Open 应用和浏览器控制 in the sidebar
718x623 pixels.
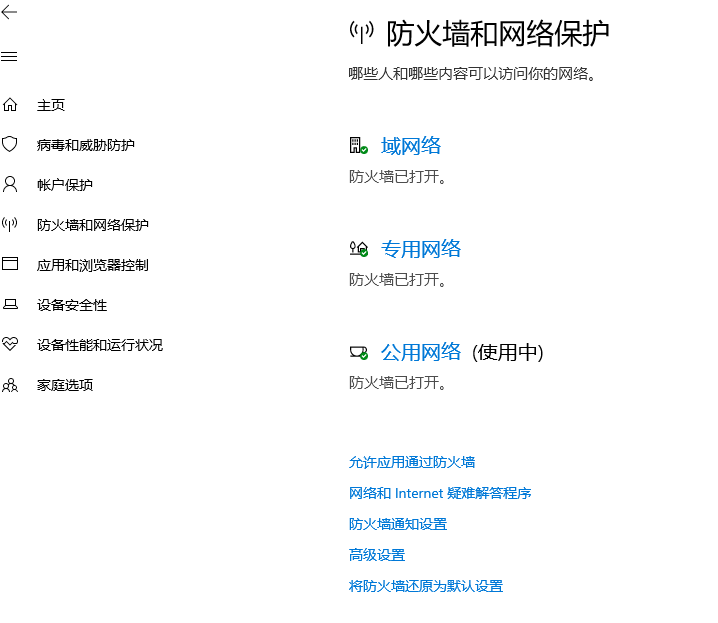92,265
